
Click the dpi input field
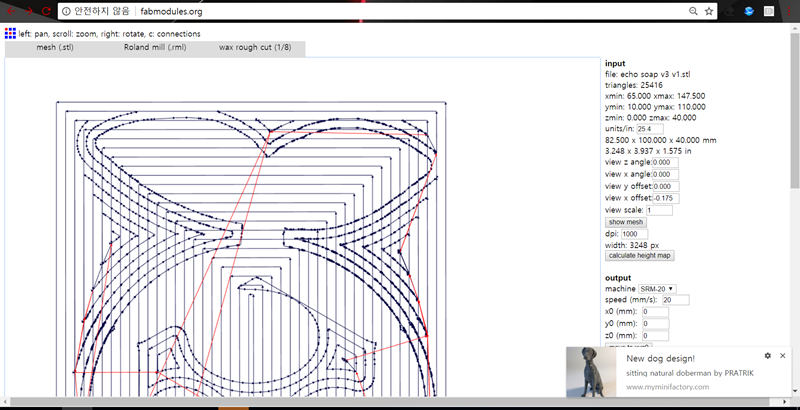pyautogui.click(x=635, y=234)
